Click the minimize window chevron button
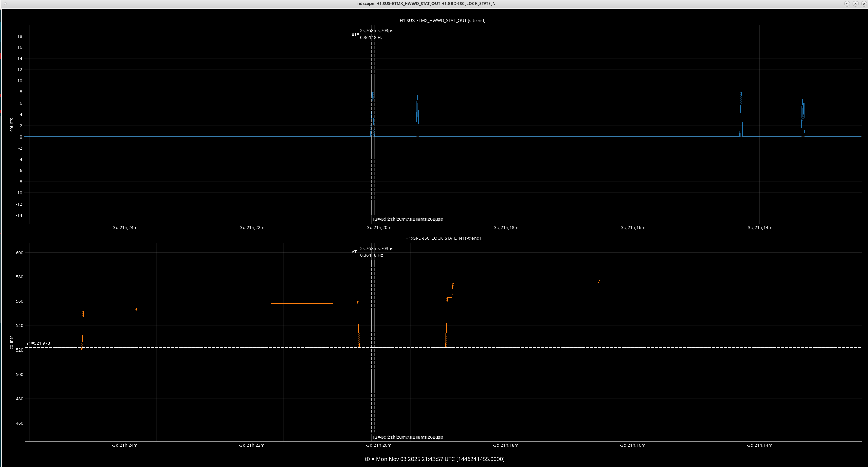The height and width of the screenshot is (467, 868). coord(847,3)
